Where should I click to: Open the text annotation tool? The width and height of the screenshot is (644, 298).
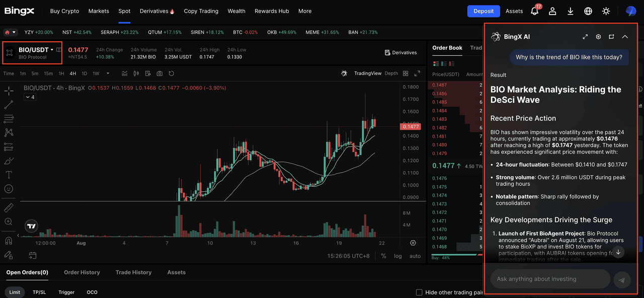coord(8,175)
